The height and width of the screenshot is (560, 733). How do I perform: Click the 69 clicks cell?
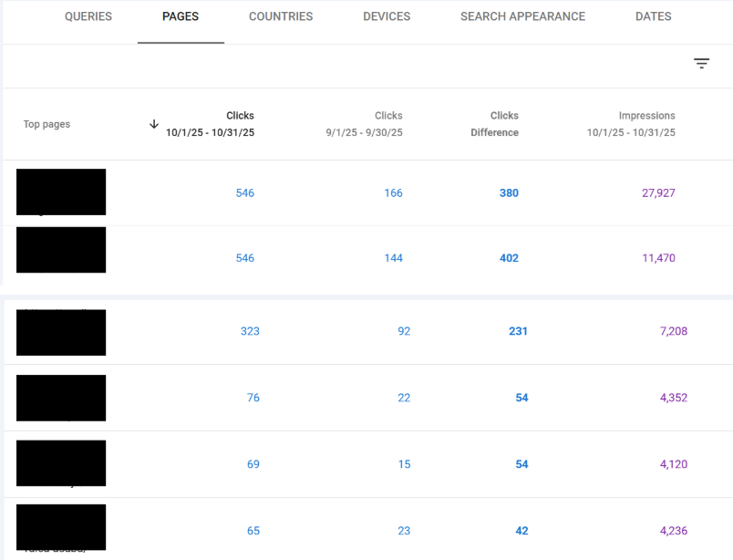253,464
